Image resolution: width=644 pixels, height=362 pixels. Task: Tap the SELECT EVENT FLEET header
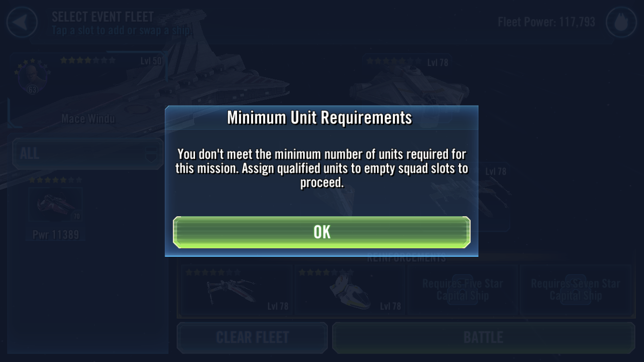click(102, 17)
